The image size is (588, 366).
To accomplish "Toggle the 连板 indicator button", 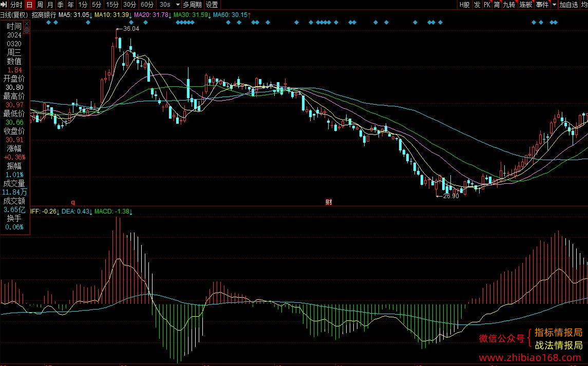I will tap(526, 5).
